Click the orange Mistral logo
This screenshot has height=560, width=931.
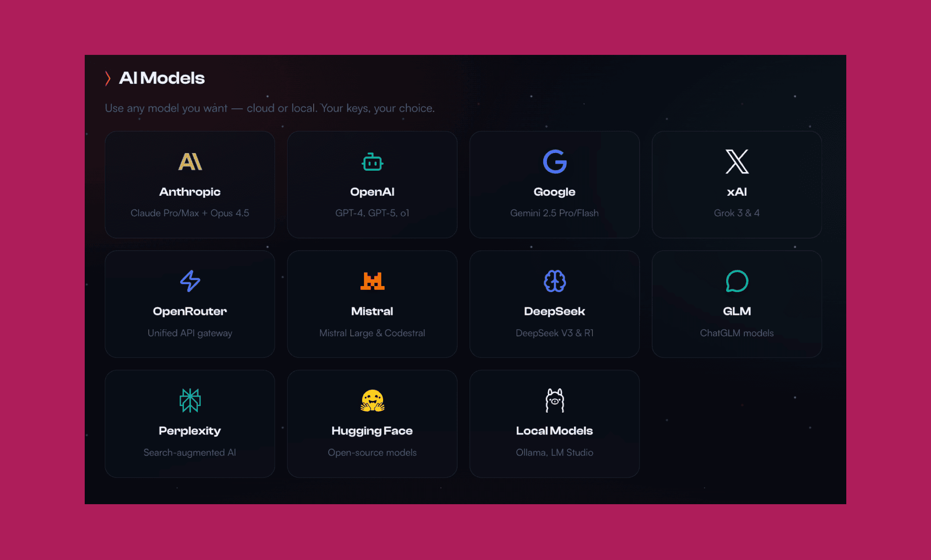click(372, 281)
